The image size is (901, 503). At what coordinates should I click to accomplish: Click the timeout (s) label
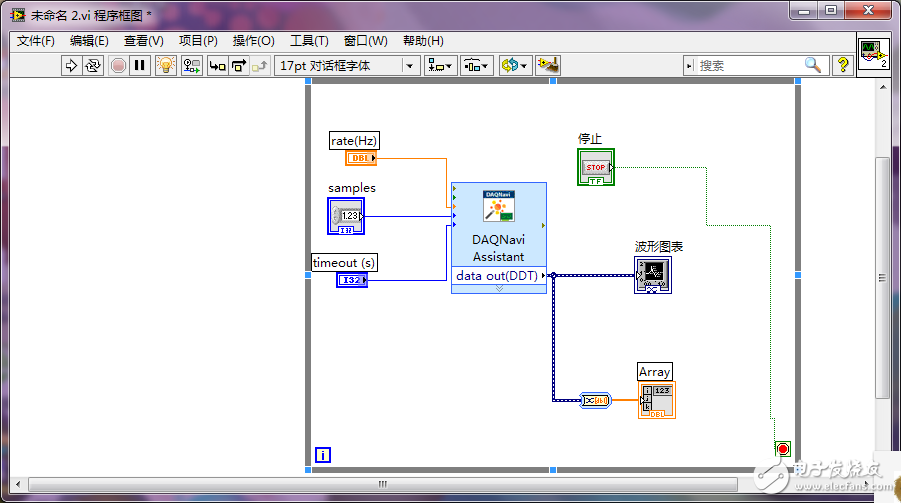click(344, 263)
